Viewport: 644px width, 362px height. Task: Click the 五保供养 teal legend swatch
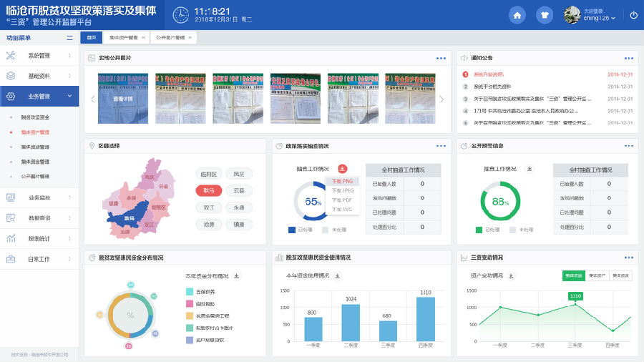pyautogui.click(x=190, y=291)
